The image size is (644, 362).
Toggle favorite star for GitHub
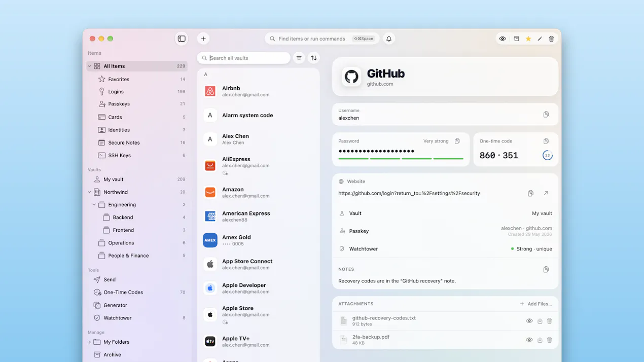pos(528,39)
